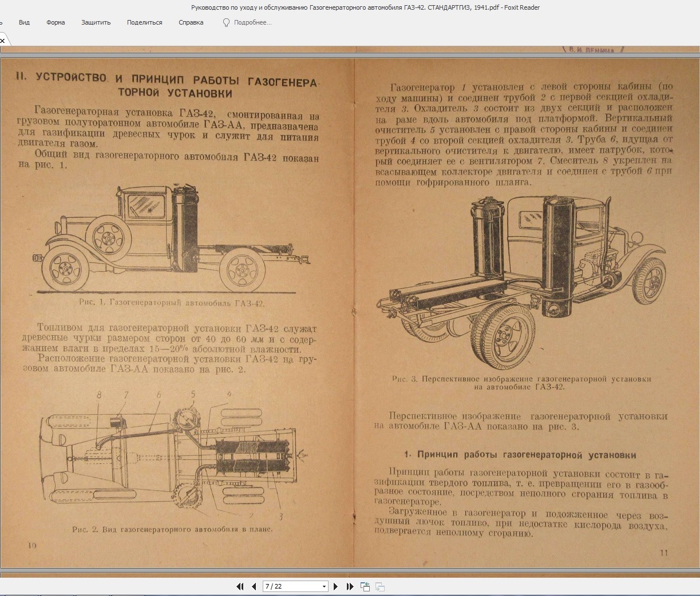Jump to the last page
700x596 pixels.
tap(350, 586)
